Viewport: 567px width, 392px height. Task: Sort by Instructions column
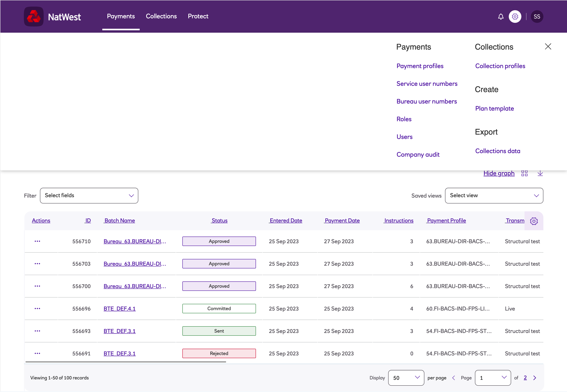399,221
